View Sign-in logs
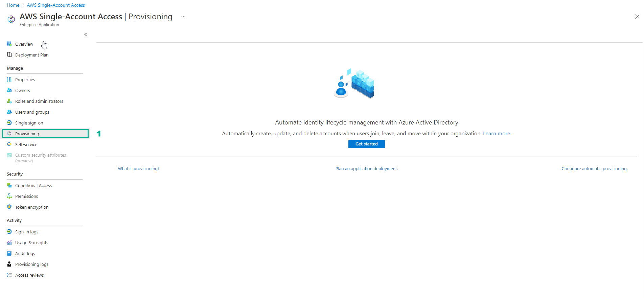The image size is (644, 298). (x=27, y=232)
